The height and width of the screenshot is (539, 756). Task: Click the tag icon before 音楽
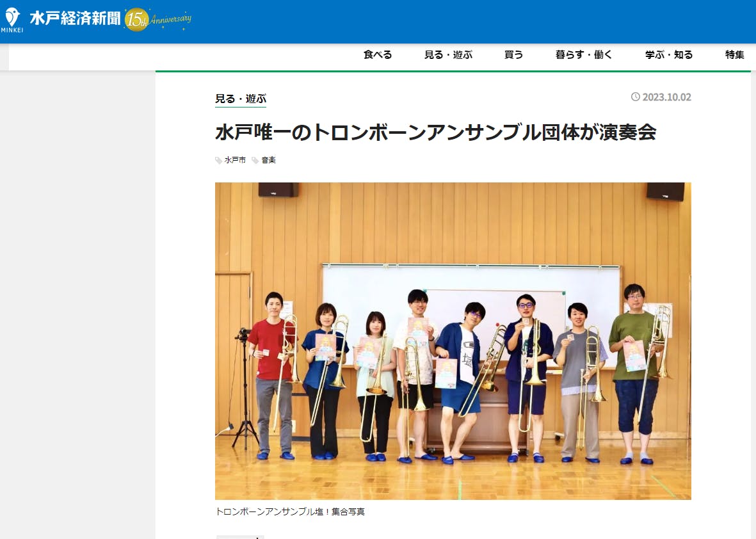coord(255,161)
